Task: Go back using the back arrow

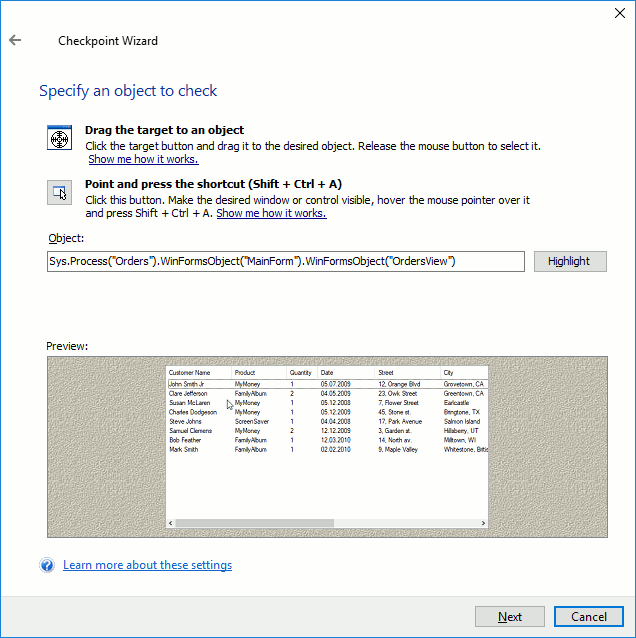Action: 15,40
